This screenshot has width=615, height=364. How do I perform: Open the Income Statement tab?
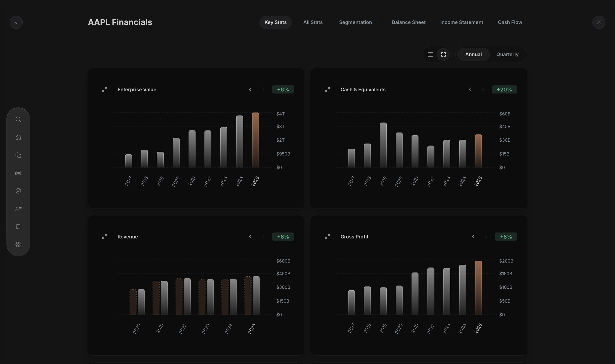[x=462, y=22]
